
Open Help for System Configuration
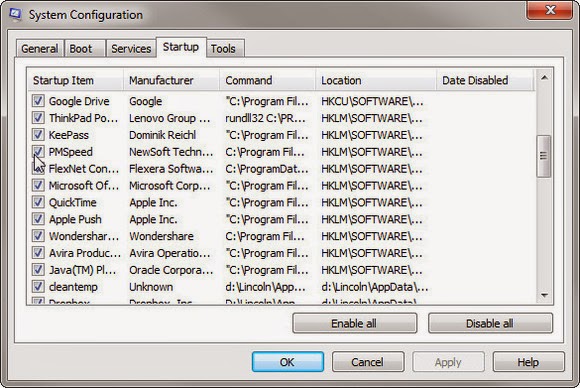(529, 362)
